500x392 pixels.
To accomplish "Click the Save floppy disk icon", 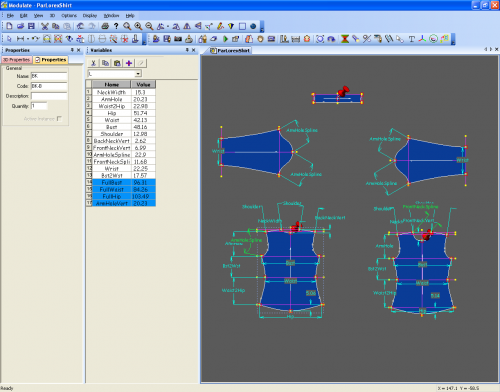I will click(31, 26).
